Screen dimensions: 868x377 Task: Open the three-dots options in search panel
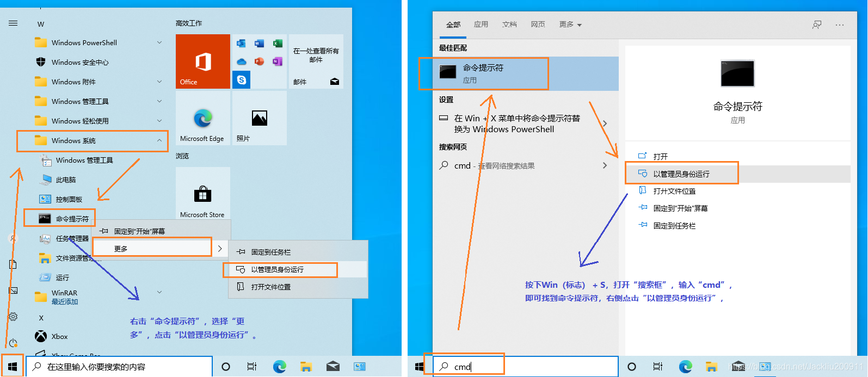click(840, 24)
